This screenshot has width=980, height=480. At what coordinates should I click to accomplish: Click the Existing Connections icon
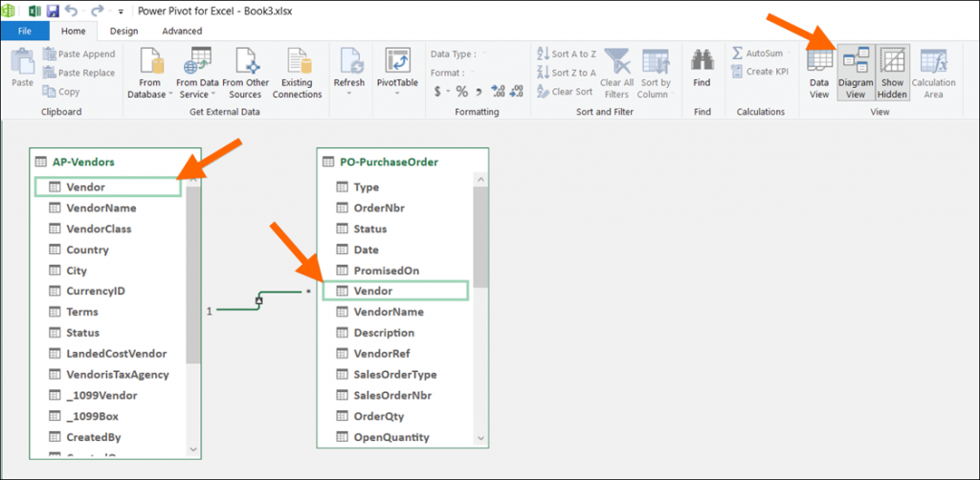(x=297, y=63)
